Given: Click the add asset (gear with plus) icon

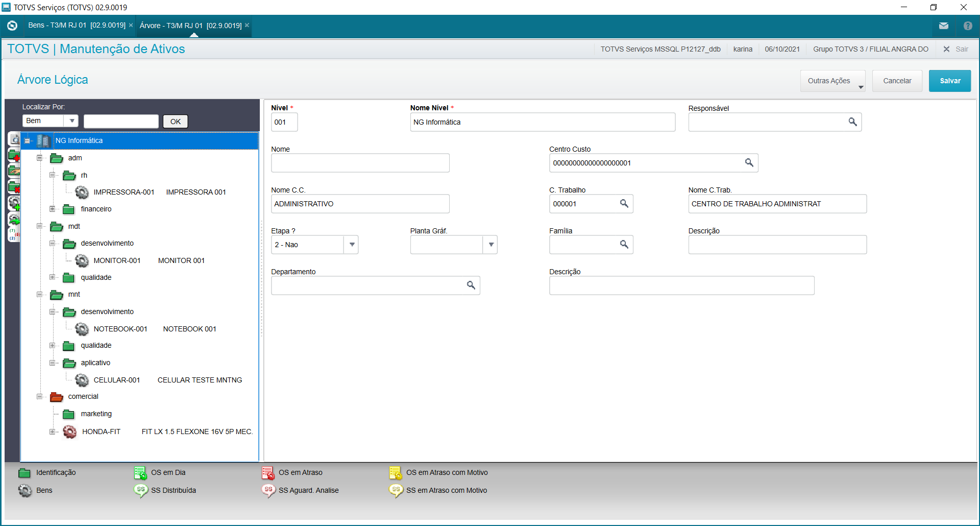Looking at the screenshot, I should coord(14,203).
